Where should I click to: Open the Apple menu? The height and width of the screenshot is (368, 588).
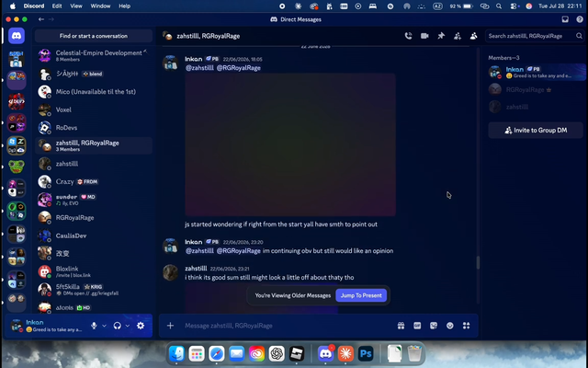(12, 6)
